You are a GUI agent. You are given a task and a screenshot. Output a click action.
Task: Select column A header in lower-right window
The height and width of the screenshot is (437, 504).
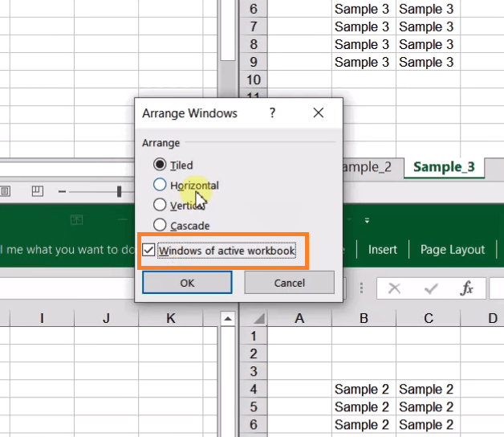(299, 318)
